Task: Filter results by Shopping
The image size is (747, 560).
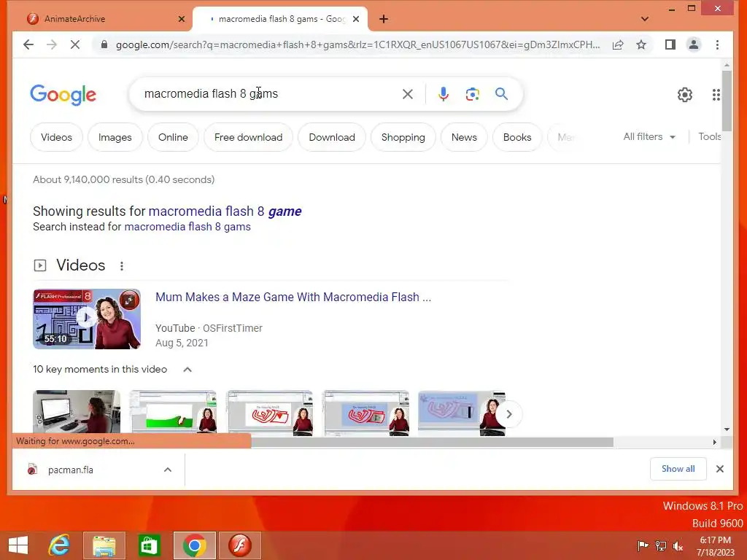Action: click(403, 137)
